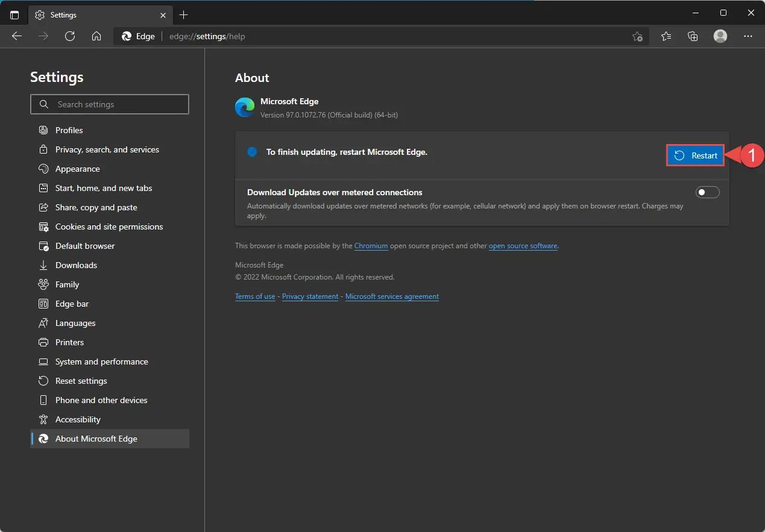Open the Terms of use link
765x532 pixels.
(255, 296)
